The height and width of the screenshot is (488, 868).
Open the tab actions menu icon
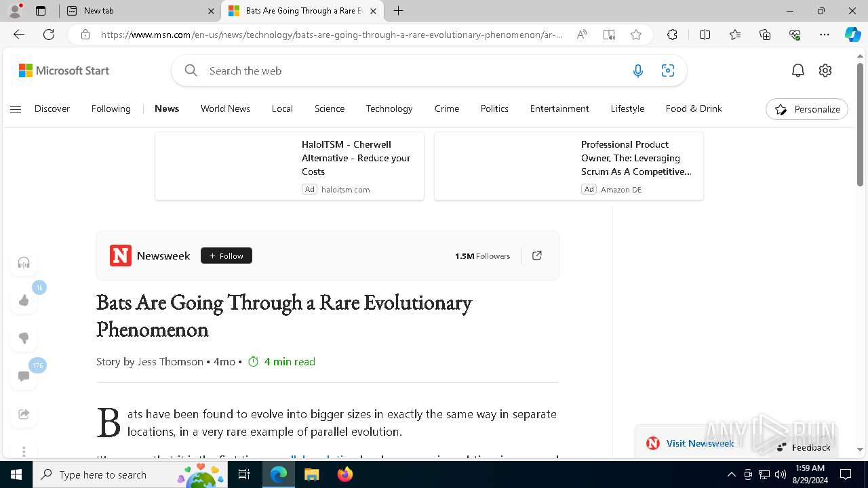(x=41, y=11)
